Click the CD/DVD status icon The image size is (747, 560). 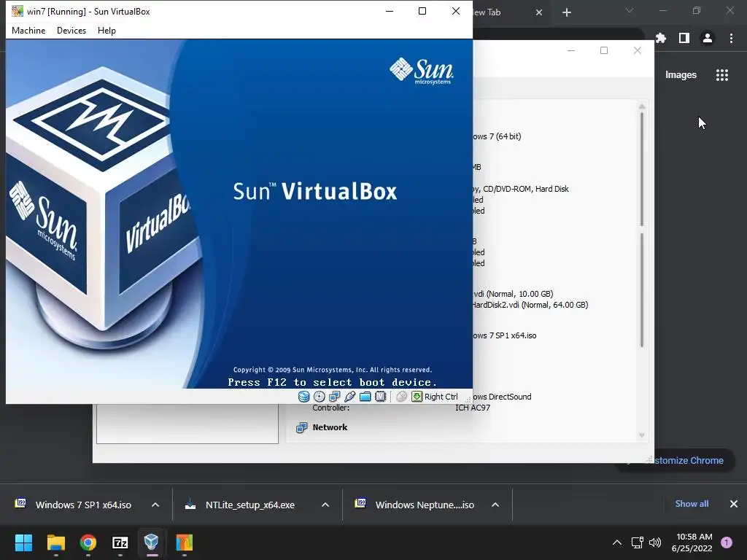320,397
